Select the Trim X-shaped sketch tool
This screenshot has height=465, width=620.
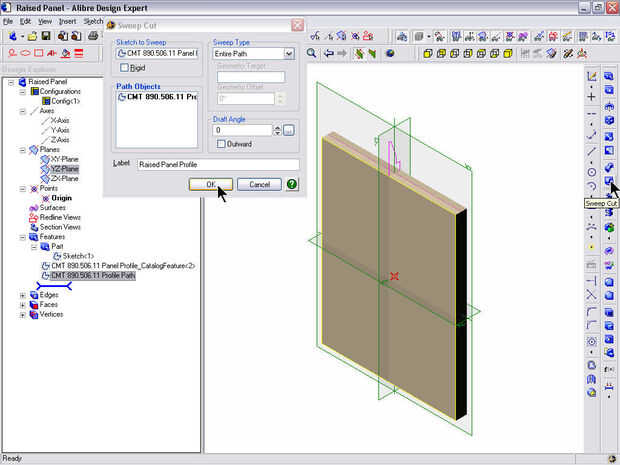(592, 295)
